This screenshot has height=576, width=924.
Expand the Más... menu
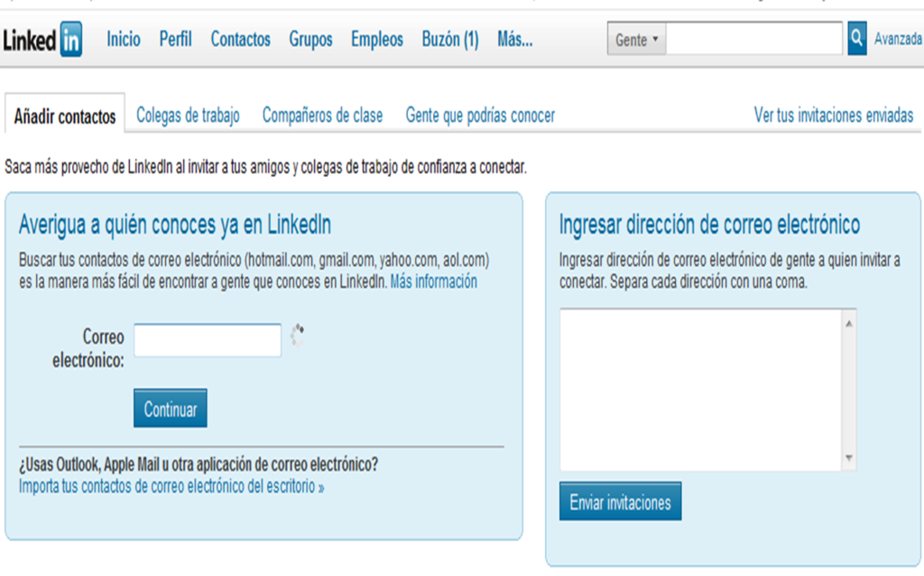[x=515, y=40]
